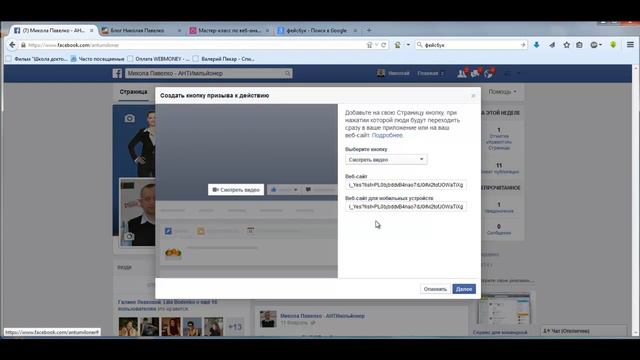640x360 pixels.
Task: Open the Фильм Школа докто... bookmark
Action: pyautogui.click(x=37, y=59)
